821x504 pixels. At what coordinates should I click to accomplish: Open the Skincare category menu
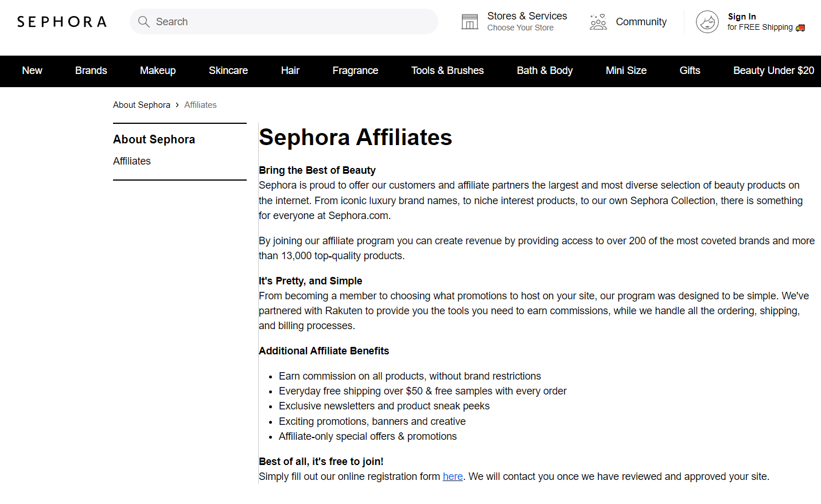click(228, 71)
